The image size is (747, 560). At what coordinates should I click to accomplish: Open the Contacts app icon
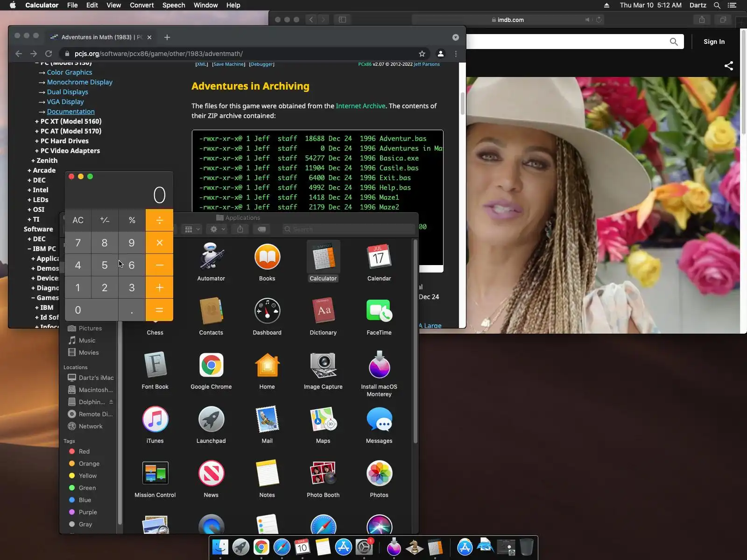tap(211, 311)
